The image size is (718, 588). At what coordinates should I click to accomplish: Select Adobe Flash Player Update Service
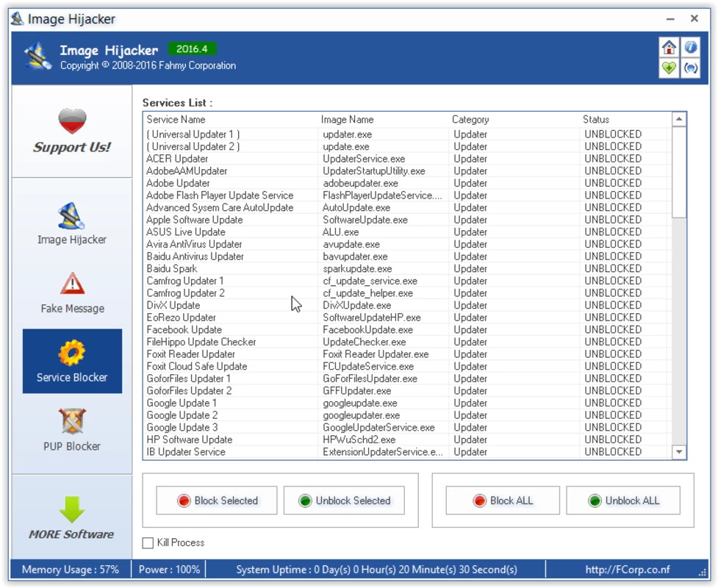406,195
